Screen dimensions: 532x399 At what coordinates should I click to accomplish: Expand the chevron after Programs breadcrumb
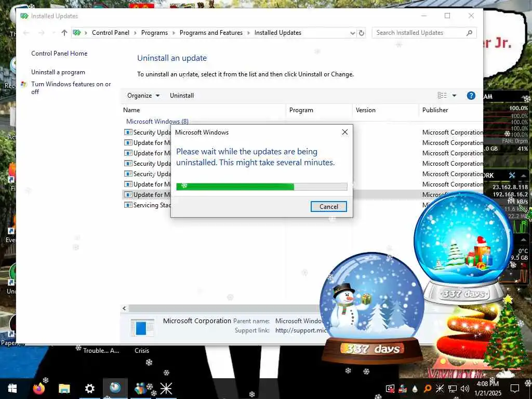[x=174, y=33]
